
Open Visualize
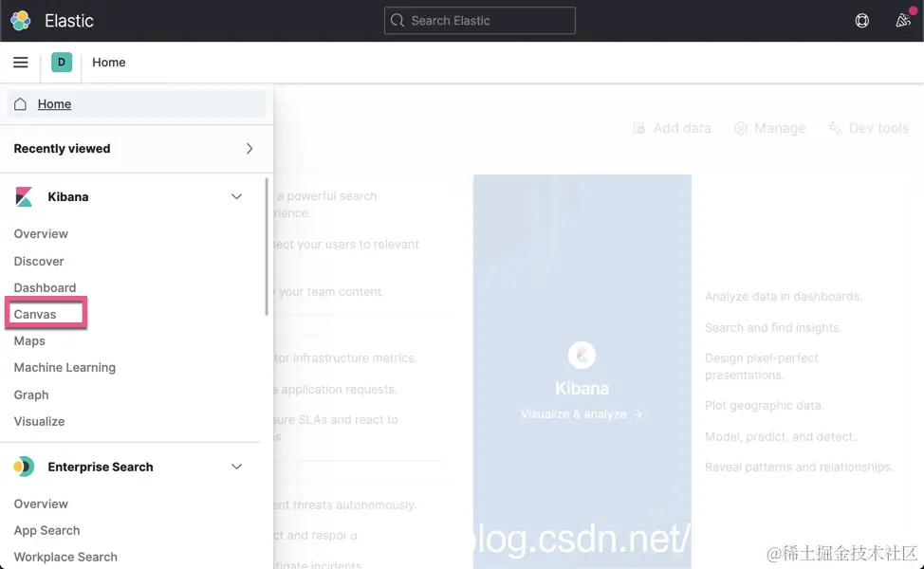(x=39, y=421)
